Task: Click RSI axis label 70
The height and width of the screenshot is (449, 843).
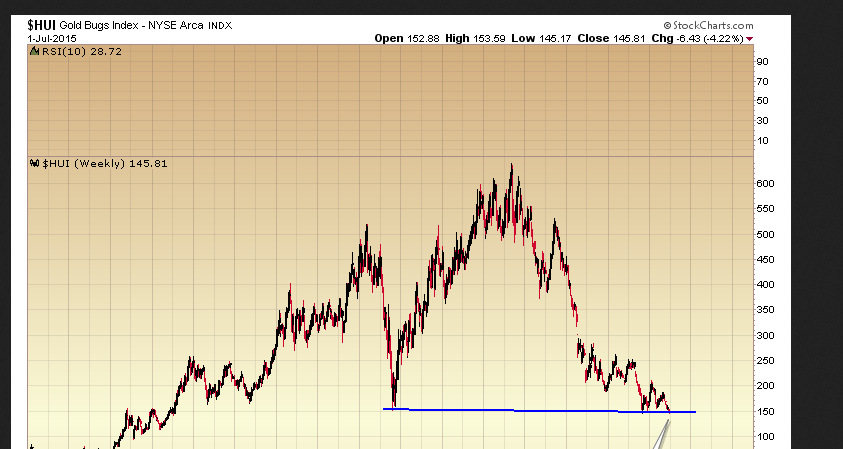Action: point(762,82)
